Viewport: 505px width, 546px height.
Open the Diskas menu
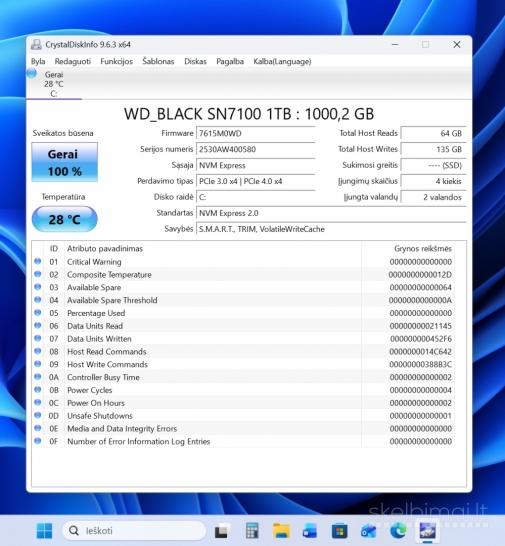(x=195, y=62)
